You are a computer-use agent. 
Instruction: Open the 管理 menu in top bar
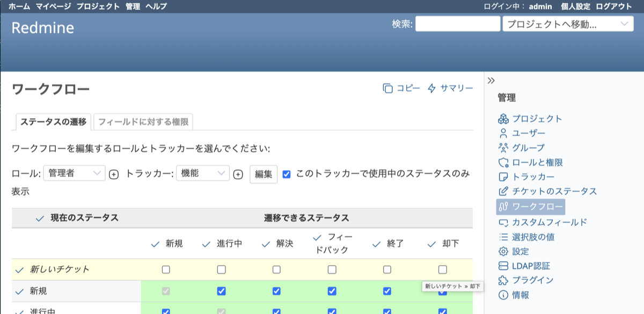pyautogui.click(x=133, y=6)
